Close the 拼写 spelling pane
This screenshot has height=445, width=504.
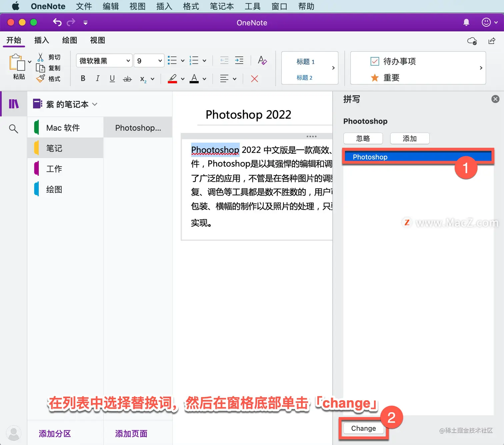(495, 99)
